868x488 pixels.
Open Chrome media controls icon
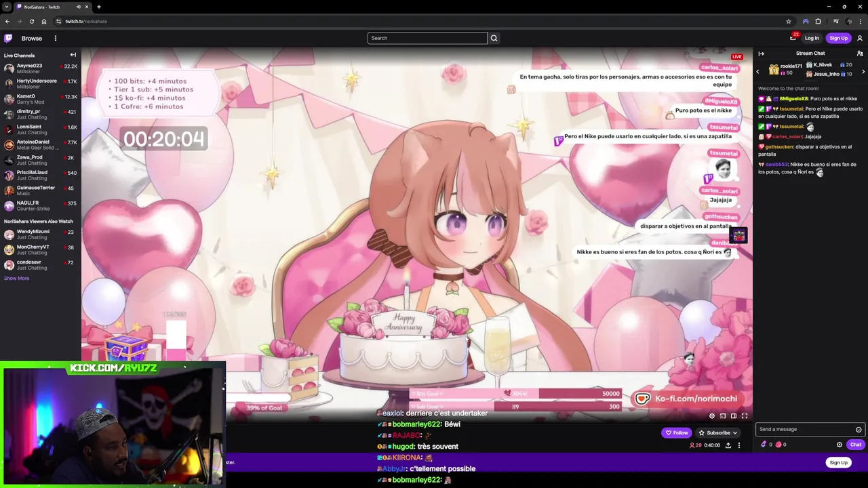pos(836,21)
